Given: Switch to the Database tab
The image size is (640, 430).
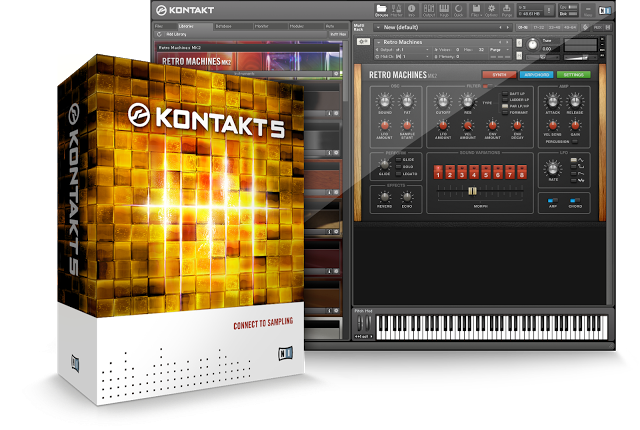Looking at the screenshot, I should [233, 26].
